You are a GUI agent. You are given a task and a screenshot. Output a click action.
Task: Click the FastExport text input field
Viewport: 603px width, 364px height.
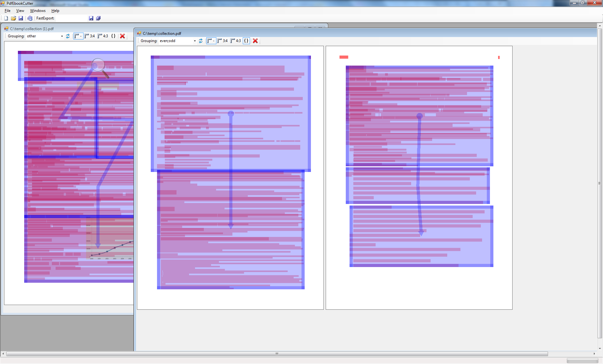point(71,18)
